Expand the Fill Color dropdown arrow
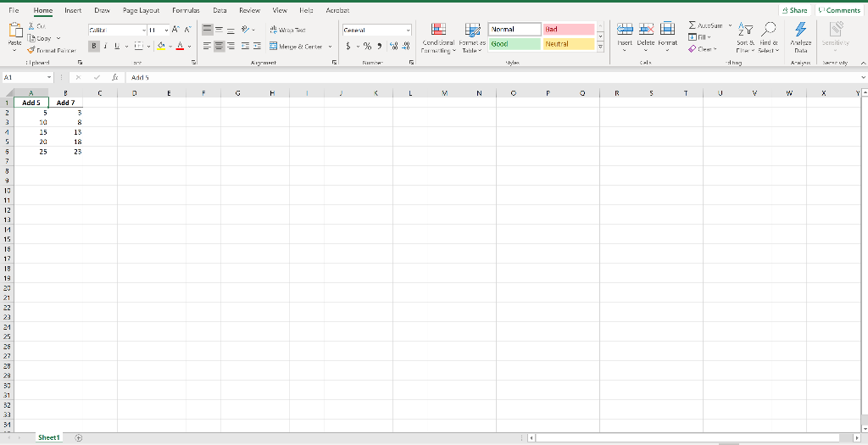This screenshot has width=868, height=445. [x=170, y=47]
